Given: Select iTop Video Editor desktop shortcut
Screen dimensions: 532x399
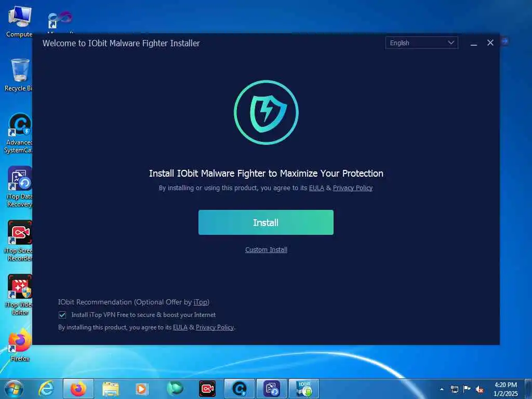Looking at the screenshot, I should coord(19,295).
